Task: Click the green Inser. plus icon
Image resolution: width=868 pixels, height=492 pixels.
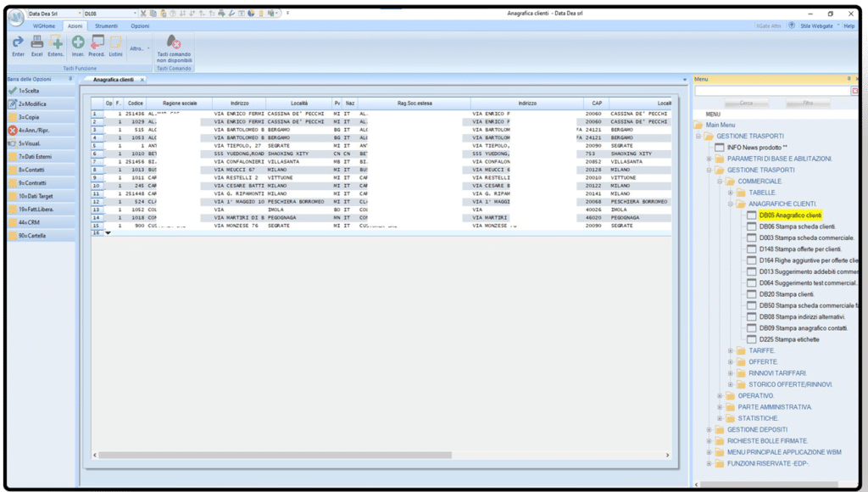Action: (78, 44)
